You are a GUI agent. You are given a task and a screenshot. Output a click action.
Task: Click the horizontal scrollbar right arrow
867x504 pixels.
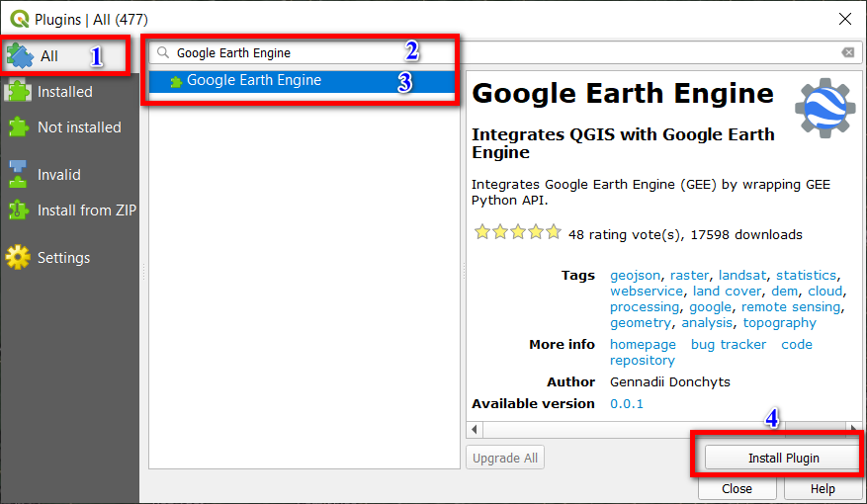[x=855, y=430]
